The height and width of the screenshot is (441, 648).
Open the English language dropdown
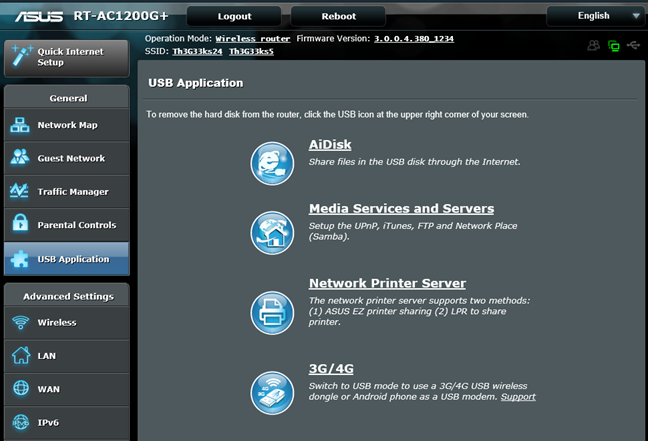pyautogui.click(x=596, y=16)
